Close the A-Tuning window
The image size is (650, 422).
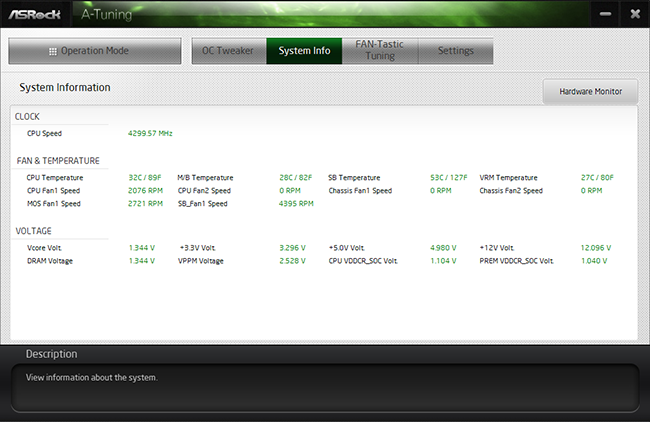635,14
